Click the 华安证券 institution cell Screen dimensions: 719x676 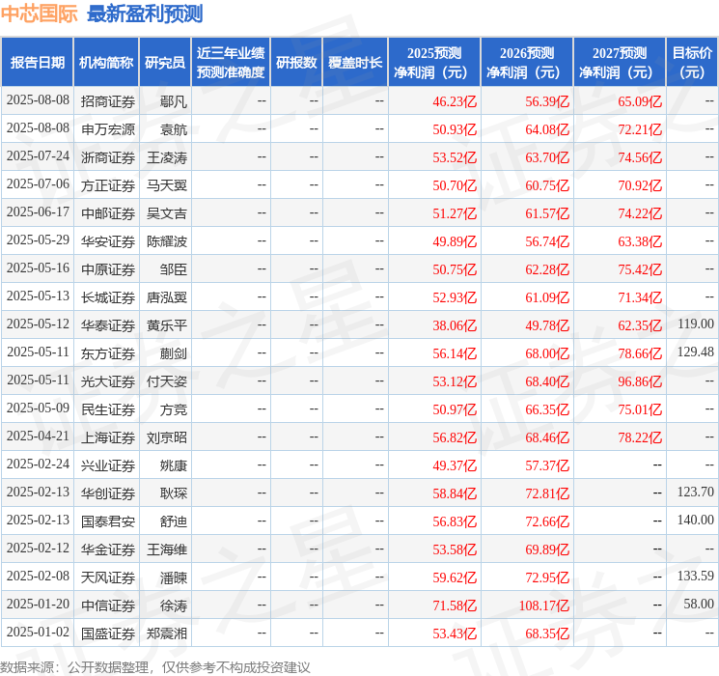108,241
